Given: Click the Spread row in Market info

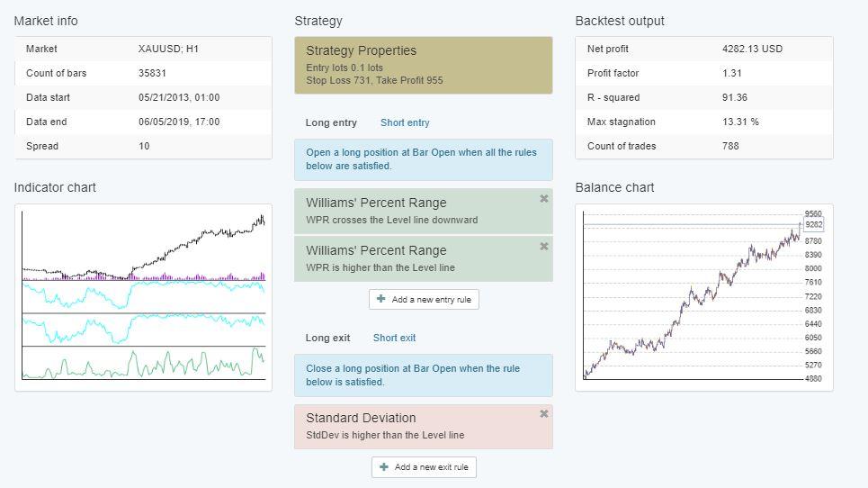Looking at the screenshot, I should (143, 146).
